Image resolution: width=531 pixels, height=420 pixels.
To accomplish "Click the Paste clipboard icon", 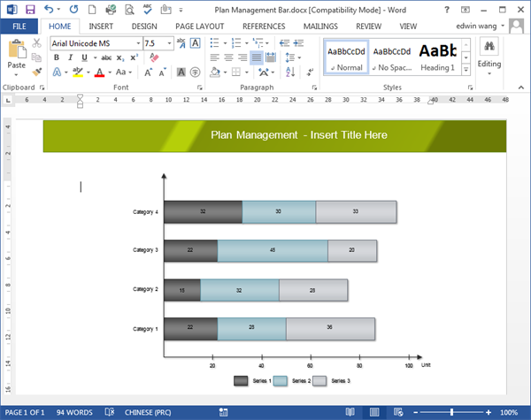I will pos(16,50).
